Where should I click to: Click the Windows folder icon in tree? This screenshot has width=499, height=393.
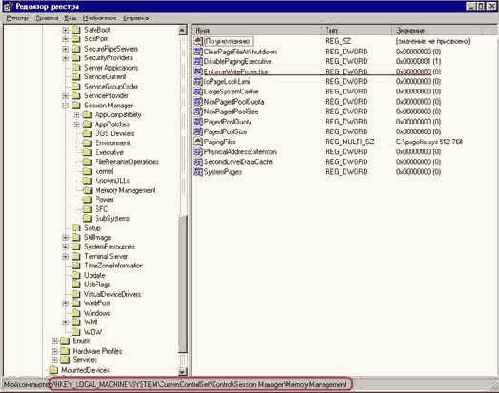coord(76,313)
